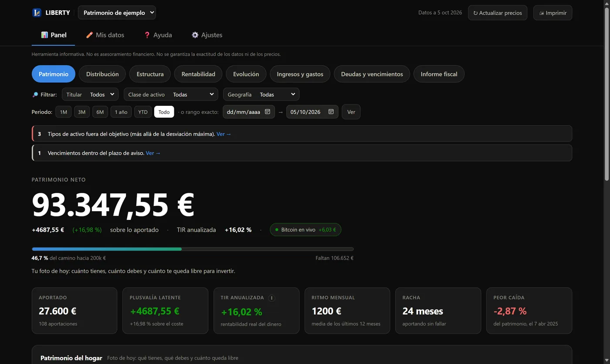The image size is (610, 364).
Task: Click Actualizar precios button
Action: point(498,13)
